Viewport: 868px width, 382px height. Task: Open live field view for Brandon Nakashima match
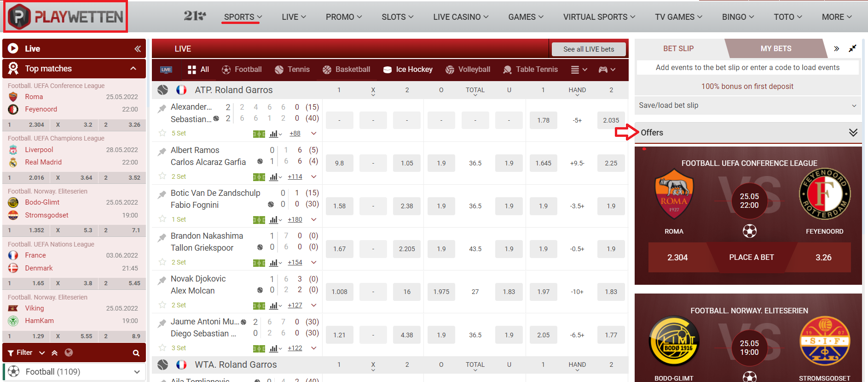259,263
